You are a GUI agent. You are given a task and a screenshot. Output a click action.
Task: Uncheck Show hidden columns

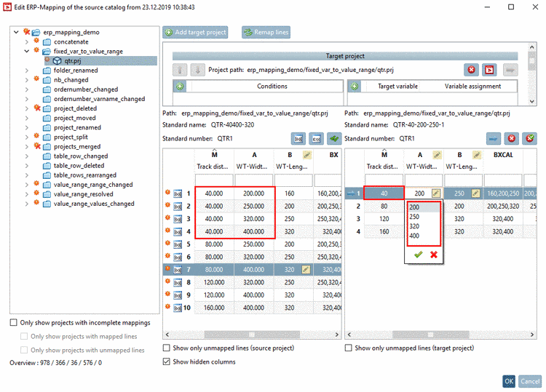167,361
